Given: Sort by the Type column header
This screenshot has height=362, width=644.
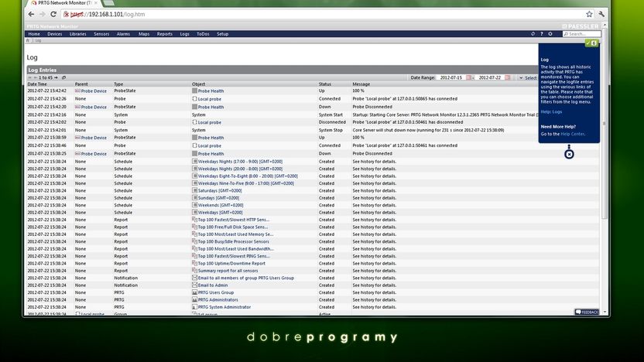Looking at the screenshot, I should [118, 84].
